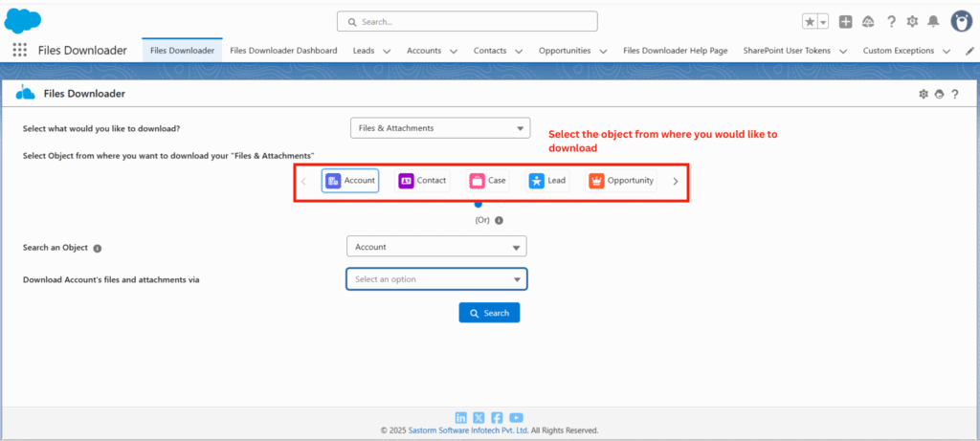This screenshot has height=441, width=980.
Task: Open the Help question mark in header
Action: click(x=891, y=22)
